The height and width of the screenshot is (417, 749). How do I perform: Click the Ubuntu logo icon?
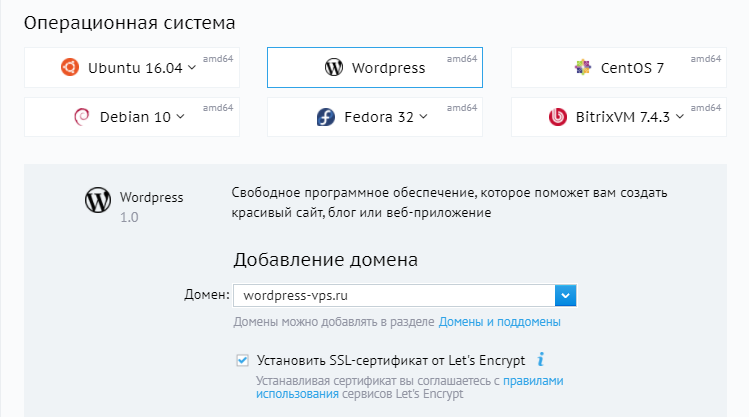pyautogui.click(x=69, y=67)
